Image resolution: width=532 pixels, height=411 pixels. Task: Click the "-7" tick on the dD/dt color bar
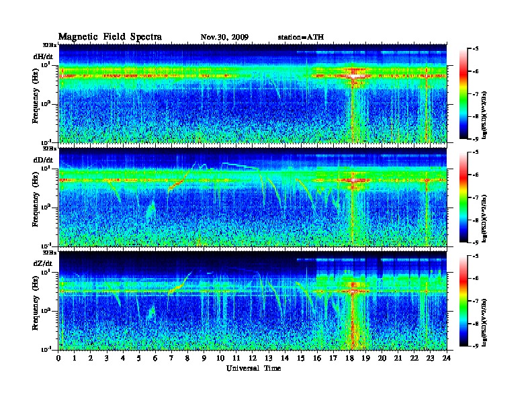point(476,197)
